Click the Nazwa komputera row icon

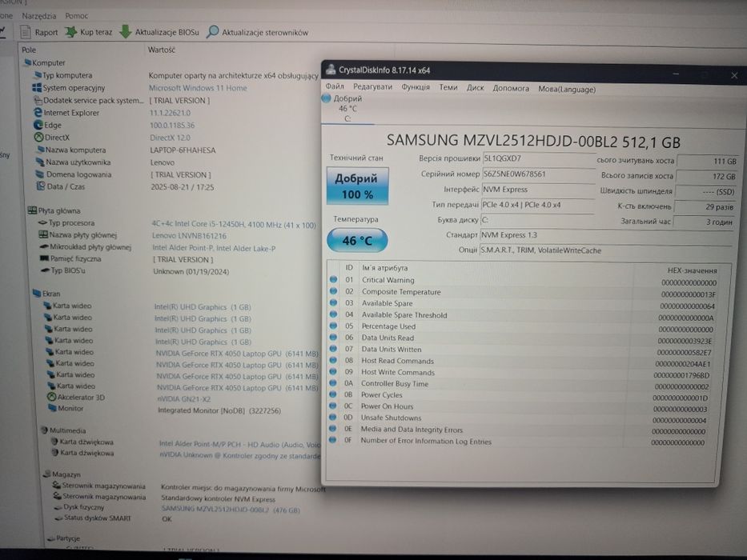(x=41, y=150)
